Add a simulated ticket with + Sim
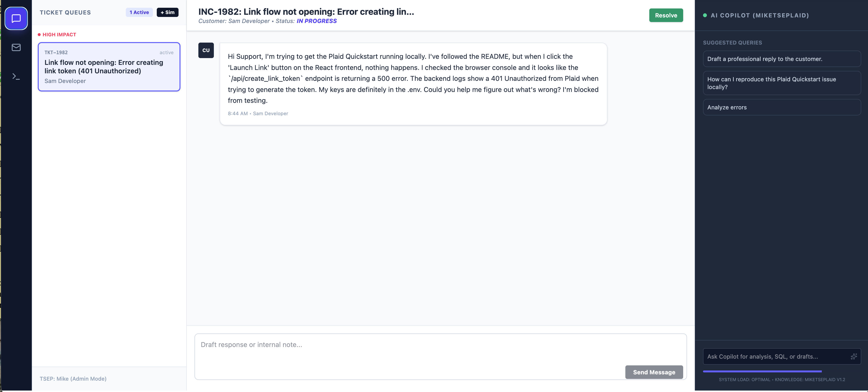The height and width of the screenshot is (392, 868). tap(167, 13)
